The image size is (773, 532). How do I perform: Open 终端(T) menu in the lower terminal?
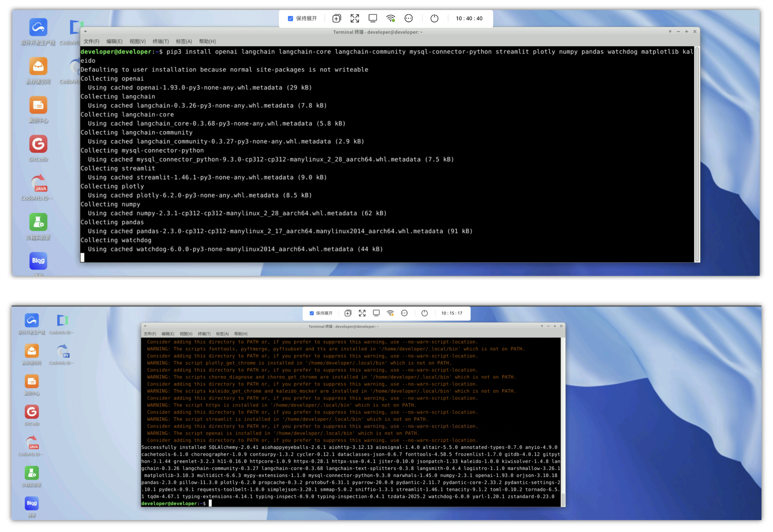tap(204, 334)
